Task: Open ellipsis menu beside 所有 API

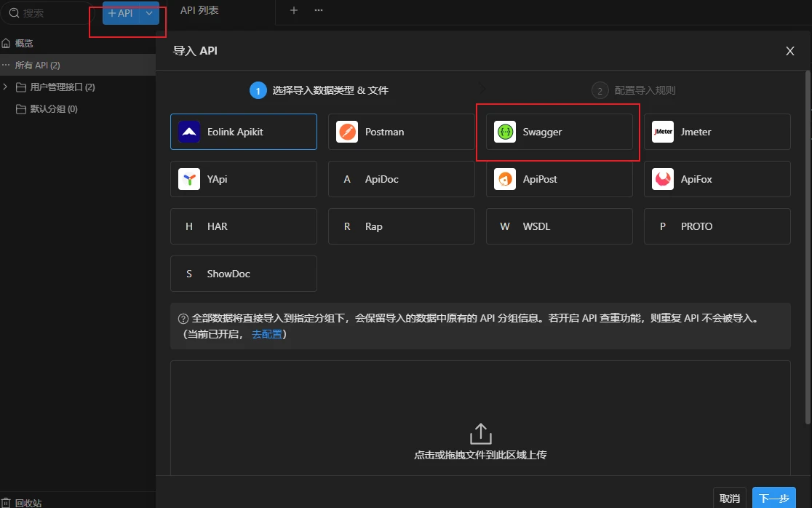Action: coord(6,65)
